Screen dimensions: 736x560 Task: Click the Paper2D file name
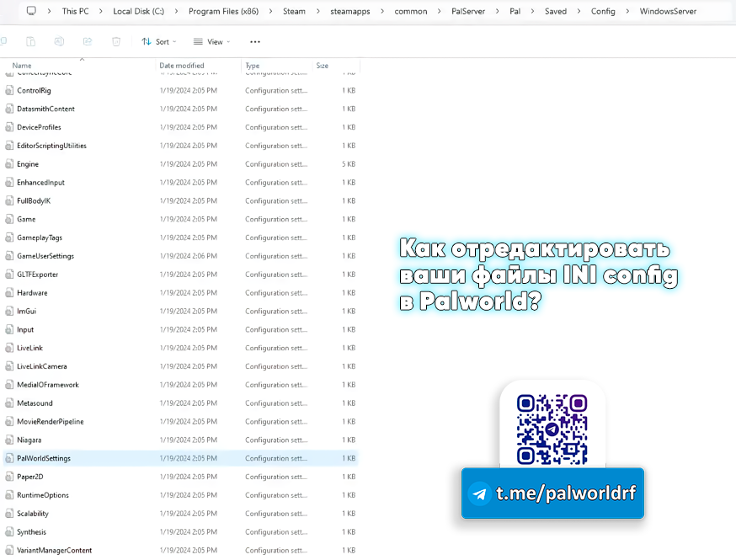30,477
